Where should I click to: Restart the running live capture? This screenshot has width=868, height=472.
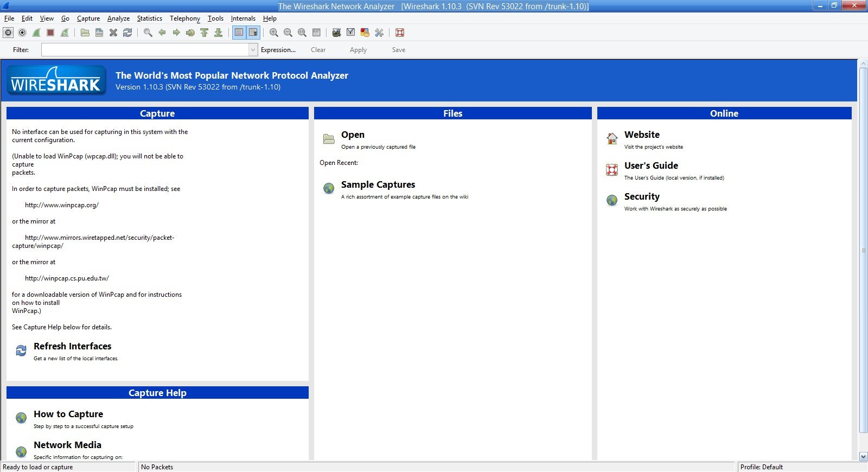coord(65,33)
